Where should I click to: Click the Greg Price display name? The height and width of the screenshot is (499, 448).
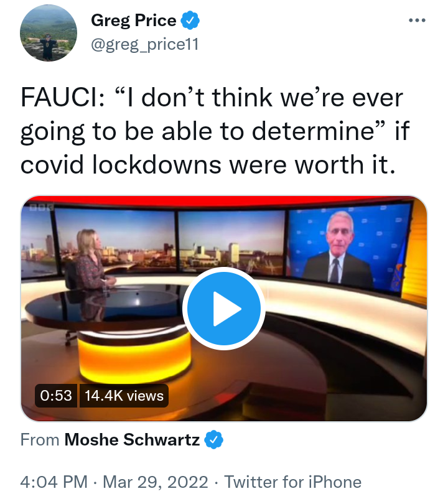(x=133, y=21)
